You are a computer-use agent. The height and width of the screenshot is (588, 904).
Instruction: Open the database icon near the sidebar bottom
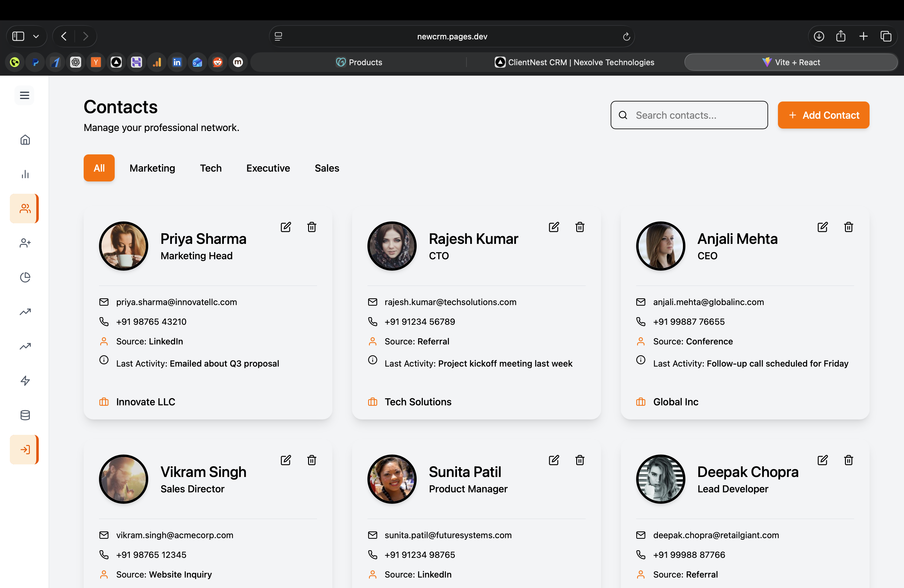pyautogui.click(x=25, y=415)
